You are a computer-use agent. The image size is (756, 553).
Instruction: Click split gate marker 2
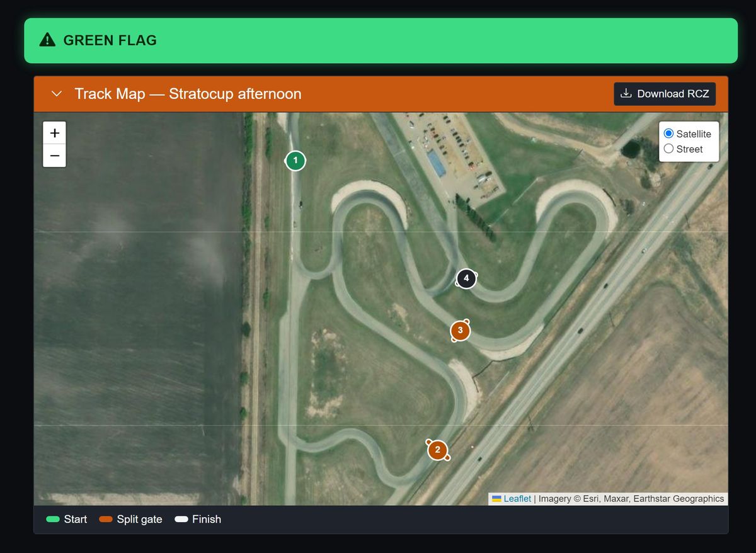[x=438, y=450]
